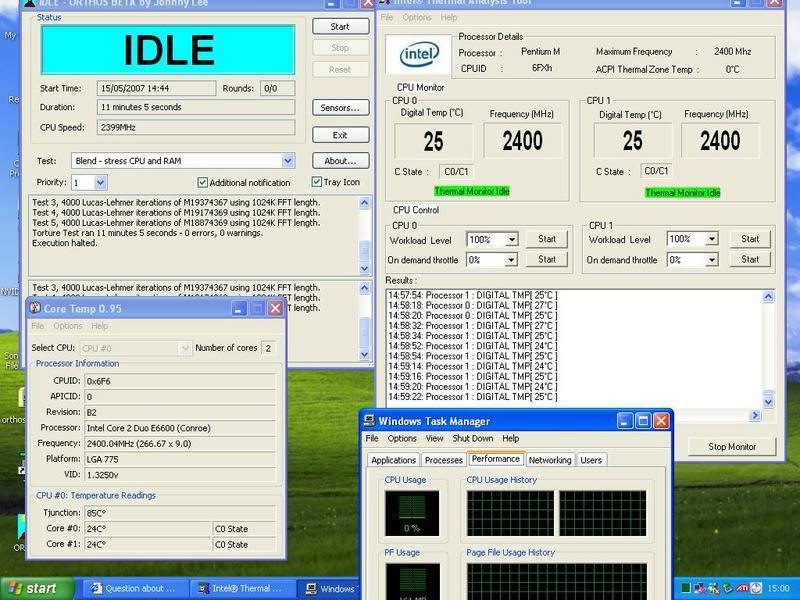Click the ATI tray icon
Viewport: 800px width, 600px height.
tap(742, 589)
